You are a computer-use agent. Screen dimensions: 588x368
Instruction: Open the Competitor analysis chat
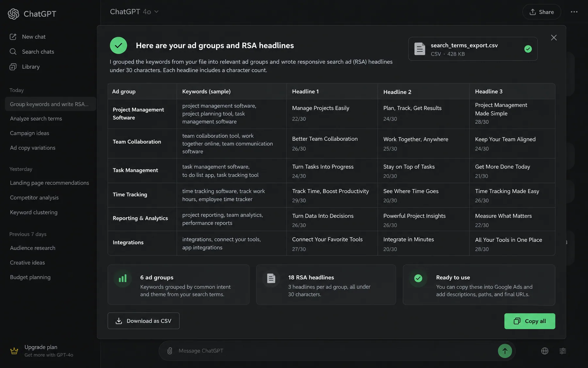click(x=34, y=198)
